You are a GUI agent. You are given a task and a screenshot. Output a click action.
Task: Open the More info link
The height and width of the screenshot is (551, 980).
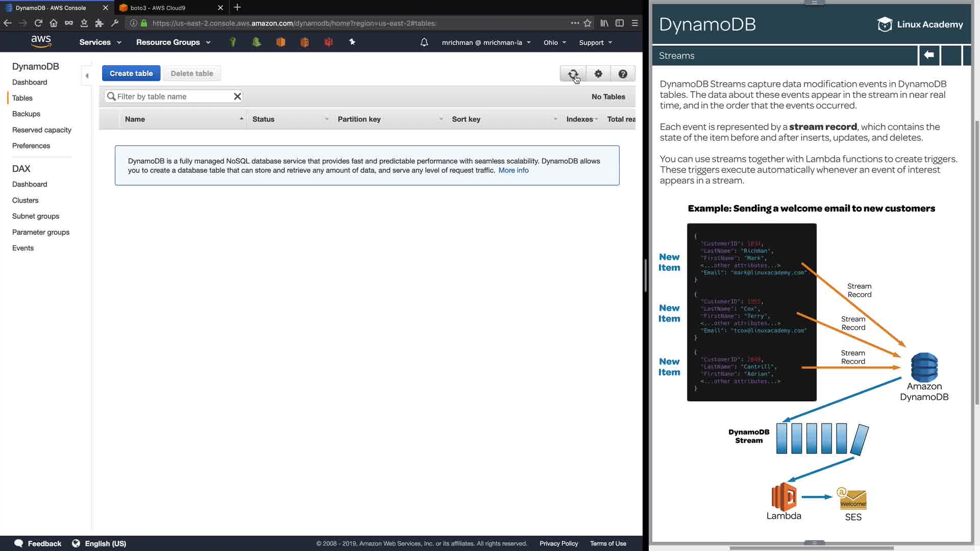(x=513, y=170)
